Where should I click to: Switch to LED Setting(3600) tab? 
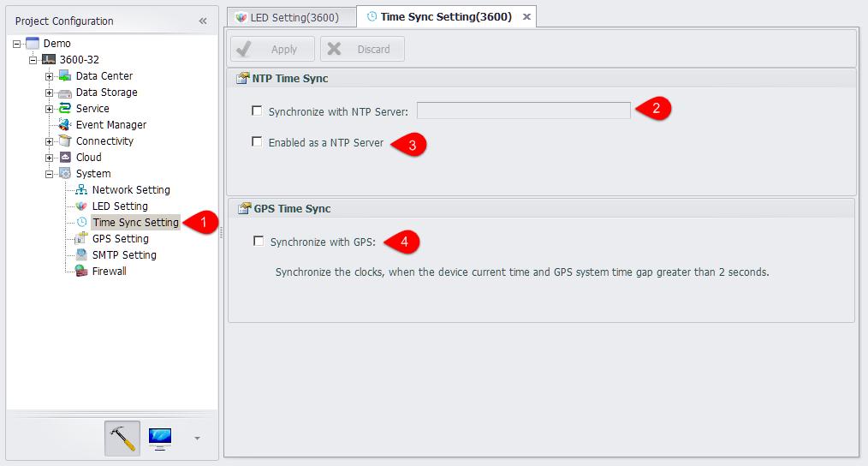[287, 17]
